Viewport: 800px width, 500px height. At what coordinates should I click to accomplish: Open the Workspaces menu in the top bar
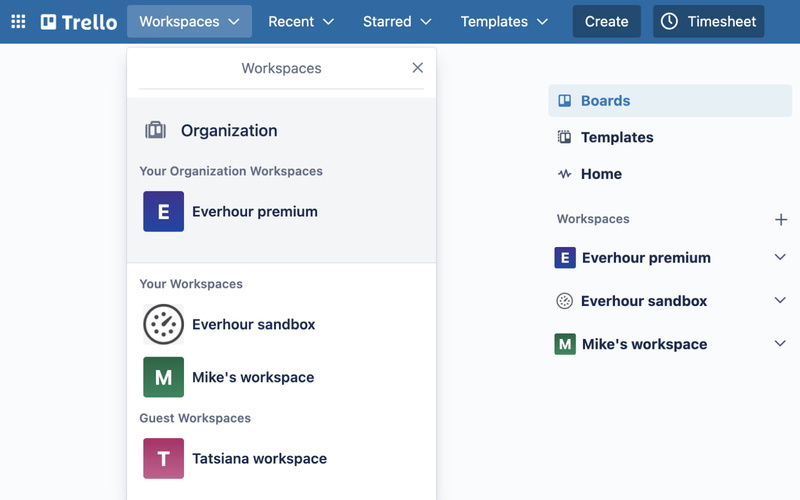point(189,21)
